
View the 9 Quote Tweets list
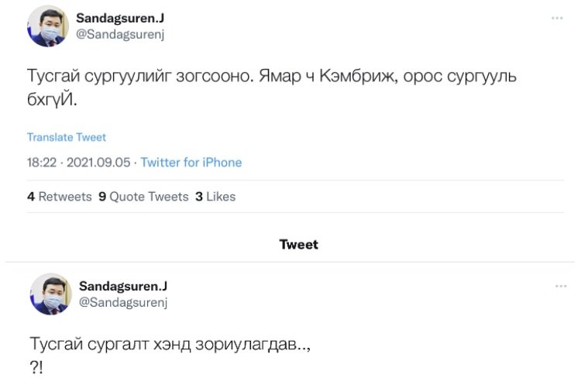(143, 197)
